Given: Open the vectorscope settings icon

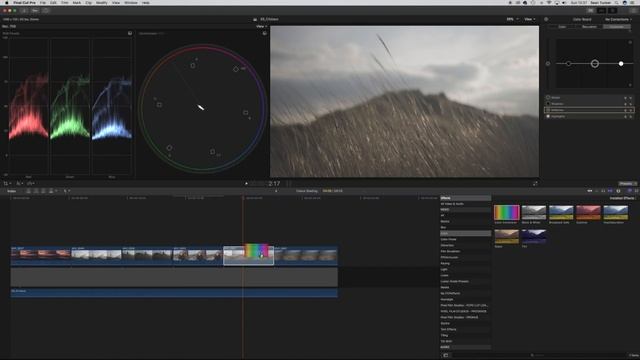Looking at the screenshot, I should click(x=264, y=33).
